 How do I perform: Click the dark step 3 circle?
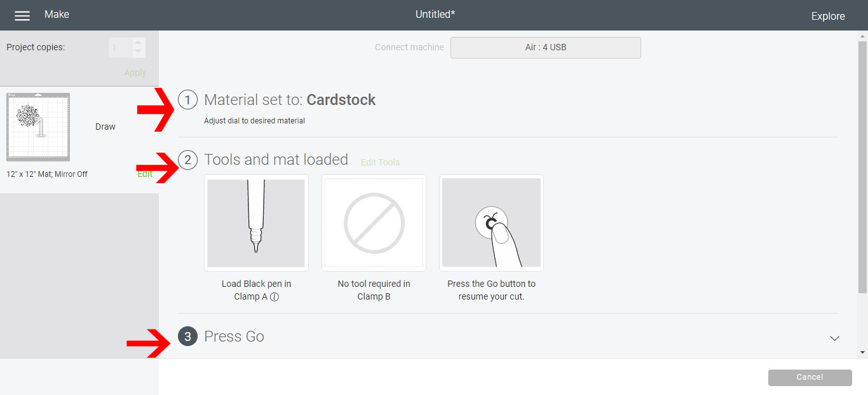coord(187,336)
